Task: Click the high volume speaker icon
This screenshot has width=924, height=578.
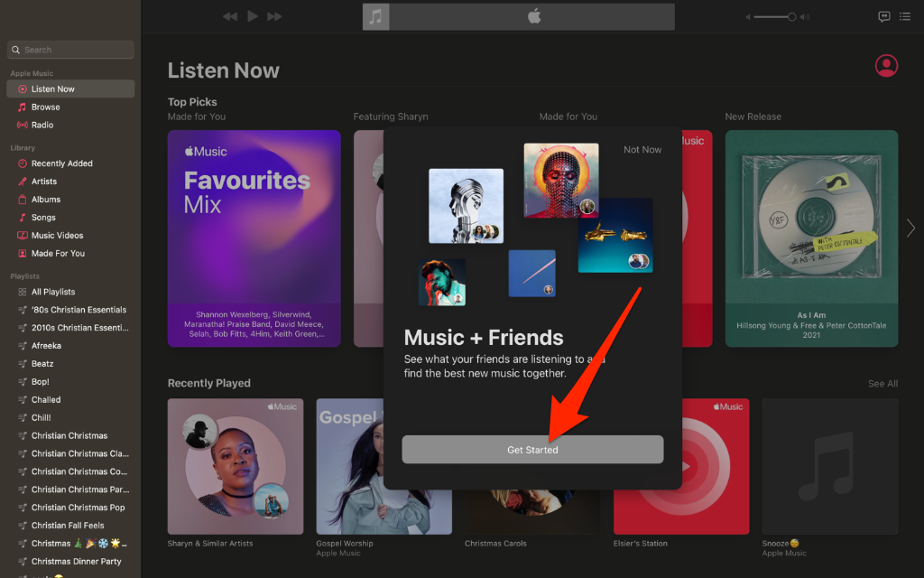Action: (x=805, y=17)
